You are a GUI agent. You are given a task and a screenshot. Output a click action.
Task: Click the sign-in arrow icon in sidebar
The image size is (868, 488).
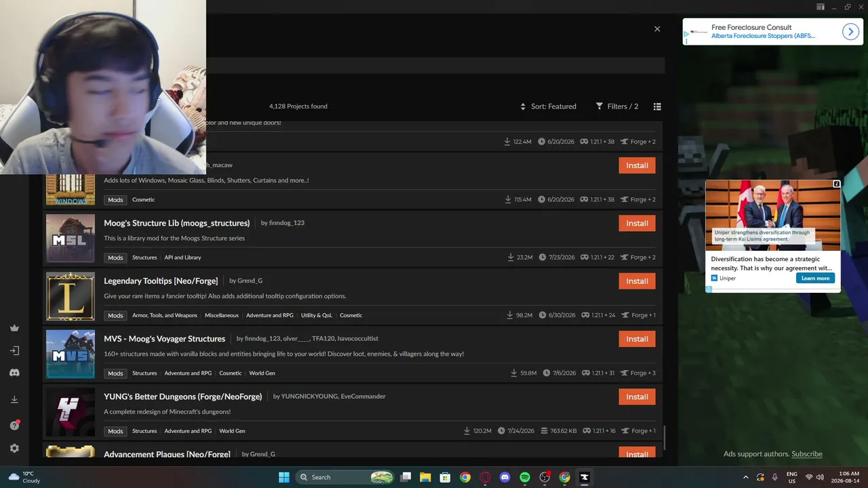tap(14, 350)
